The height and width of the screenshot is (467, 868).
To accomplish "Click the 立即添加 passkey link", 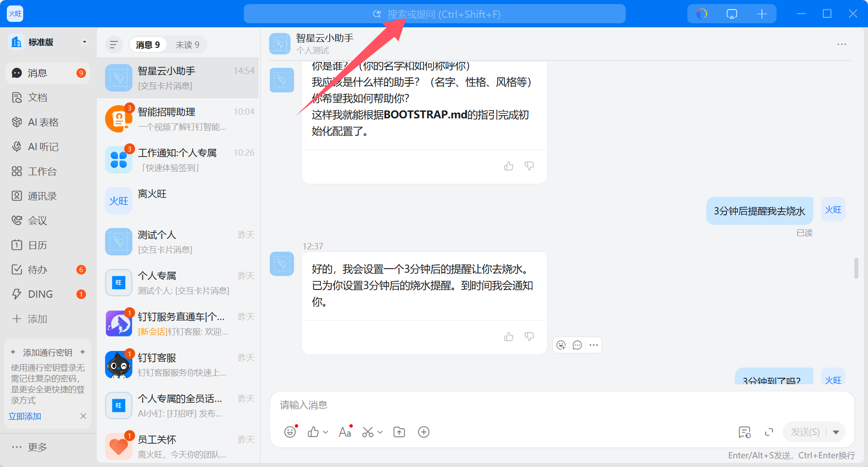I will pyautogui.click(x=25, y=416).
